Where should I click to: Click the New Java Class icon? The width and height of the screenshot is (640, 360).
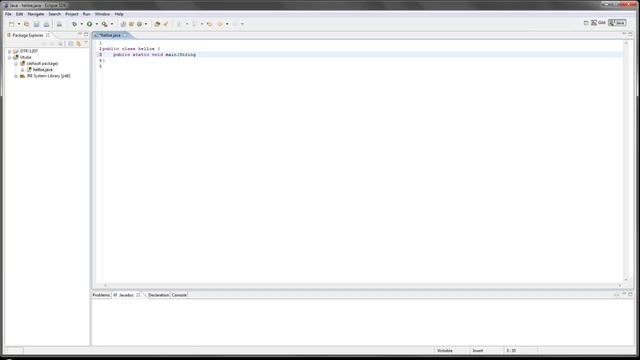139,24
